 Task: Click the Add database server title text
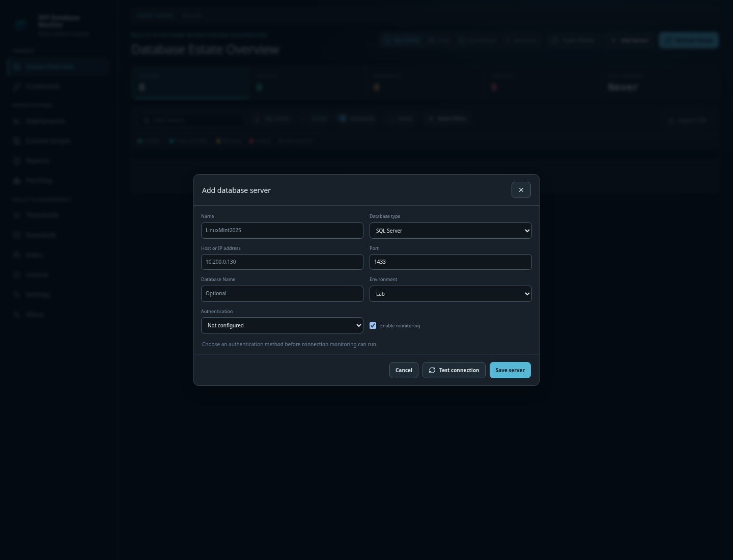click(x=236, y=190)
